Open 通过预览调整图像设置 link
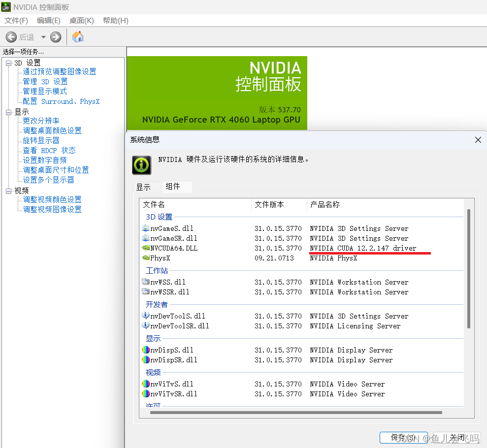This screenshot has width=487, height=448. 59,72
